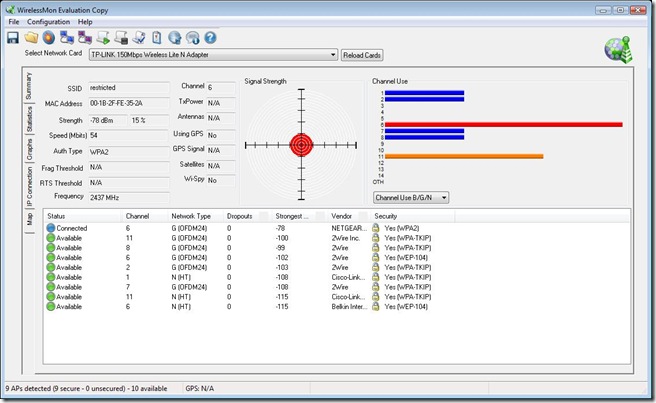Click the blue Connected status icon

[x=51, y=229]
